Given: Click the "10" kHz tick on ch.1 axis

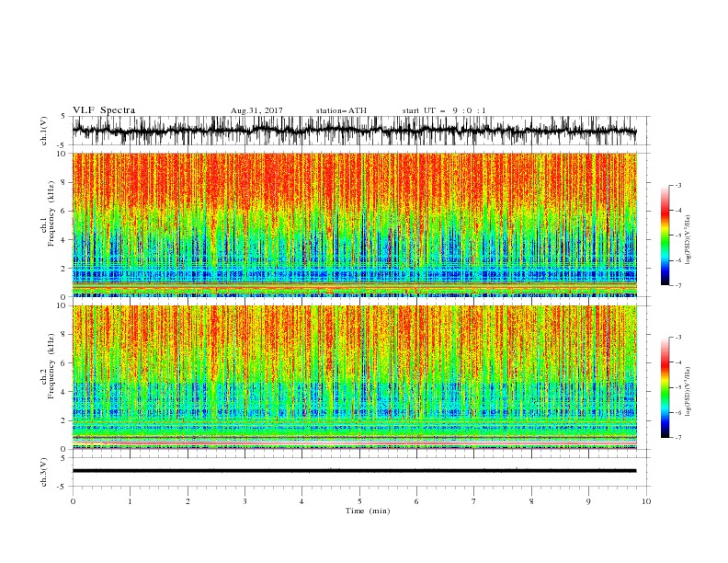Looking at the screenshot, I should 61,154.
